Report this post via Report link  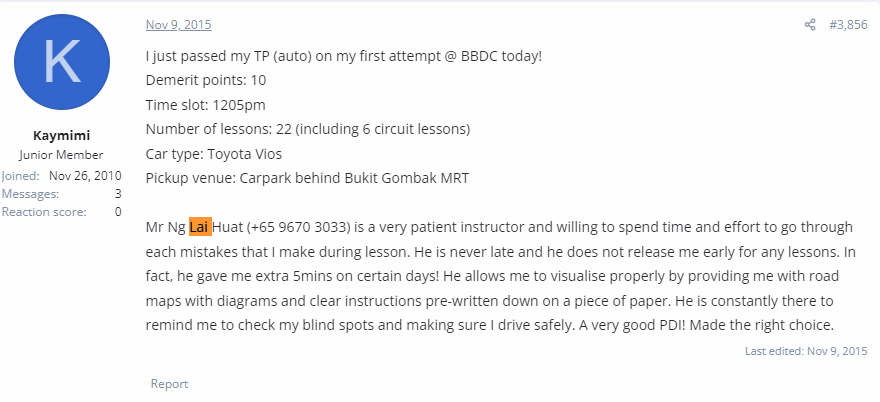pos(169,384)
